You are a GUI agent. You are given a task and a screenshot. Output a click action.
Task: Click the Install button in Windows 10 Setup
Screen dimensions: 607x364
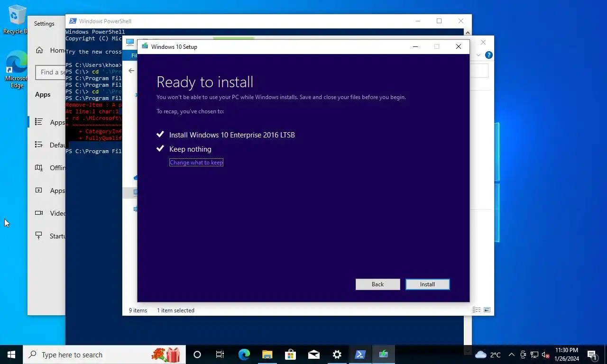(427, 284)
